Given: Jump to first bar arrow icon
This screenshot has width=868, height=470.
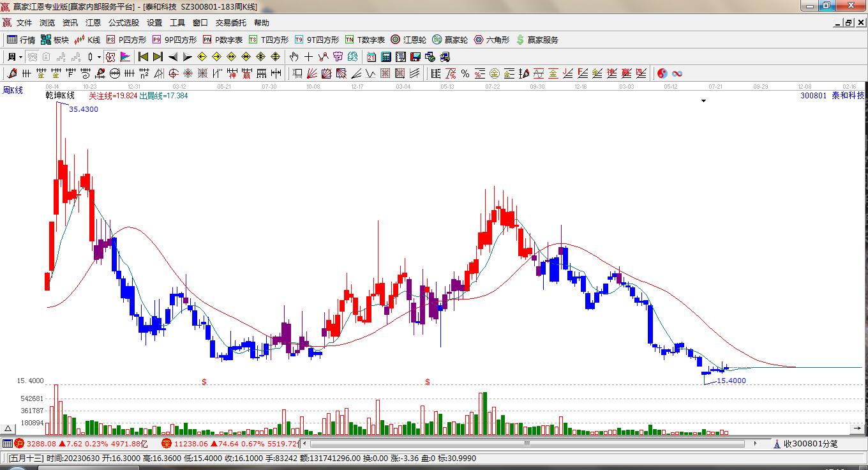Looking at the screenshot, I should (144, 57).
